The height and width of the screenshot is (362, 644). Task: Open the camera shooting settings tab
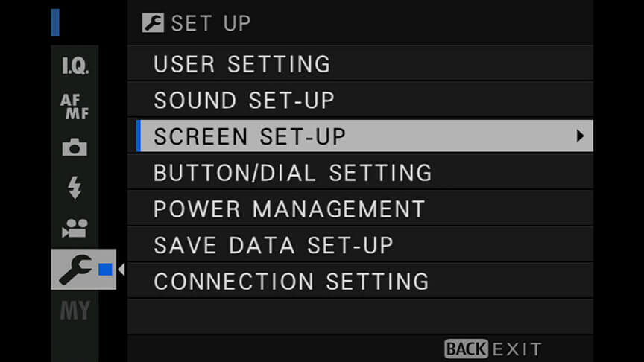75,148
